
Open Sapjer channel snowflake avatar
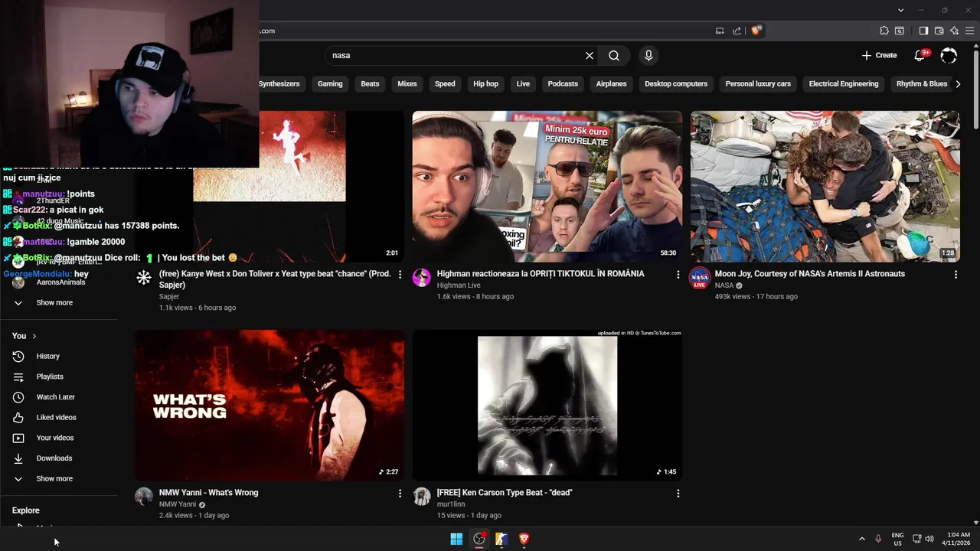(x=144, y=278)
